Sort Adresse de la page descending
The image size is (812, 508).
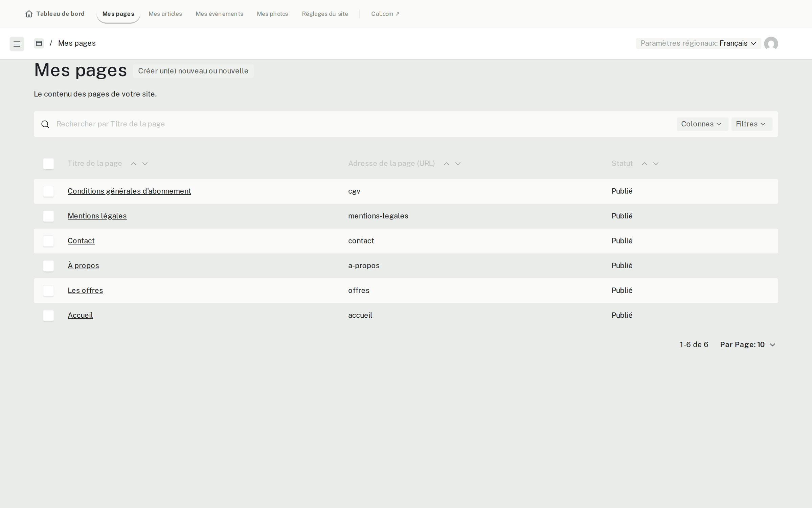(x=458, y=164)
